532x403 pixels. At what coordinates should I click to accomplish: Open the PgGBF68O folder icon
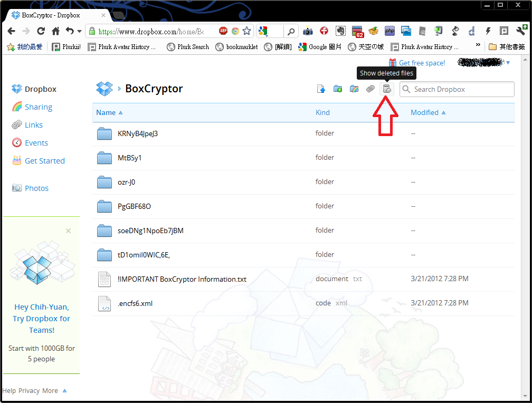(104, 206)
